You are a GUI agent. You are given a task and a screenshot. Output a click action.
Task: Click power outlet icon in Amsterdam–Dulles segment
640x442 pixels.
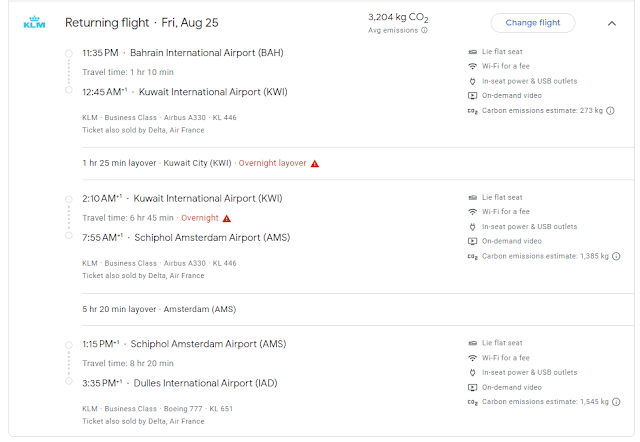coord(473,372)
